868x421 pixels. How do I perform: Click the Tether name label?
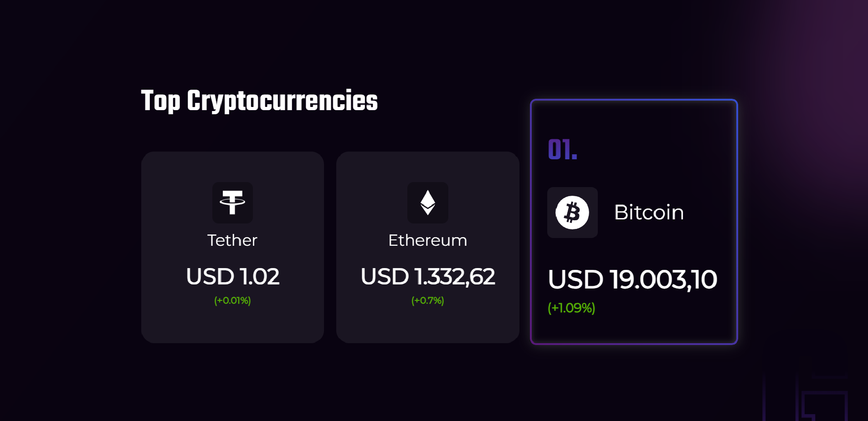point(232,240)
